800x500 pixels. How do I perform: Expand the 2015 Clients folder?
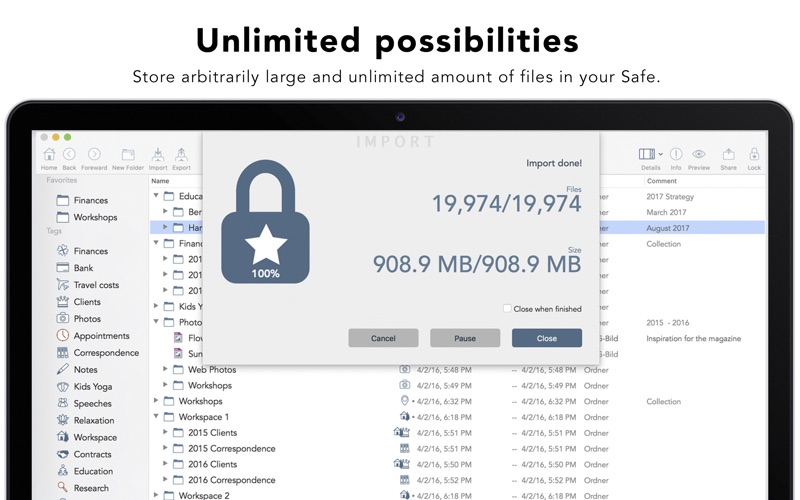click(x=166, y=433)
